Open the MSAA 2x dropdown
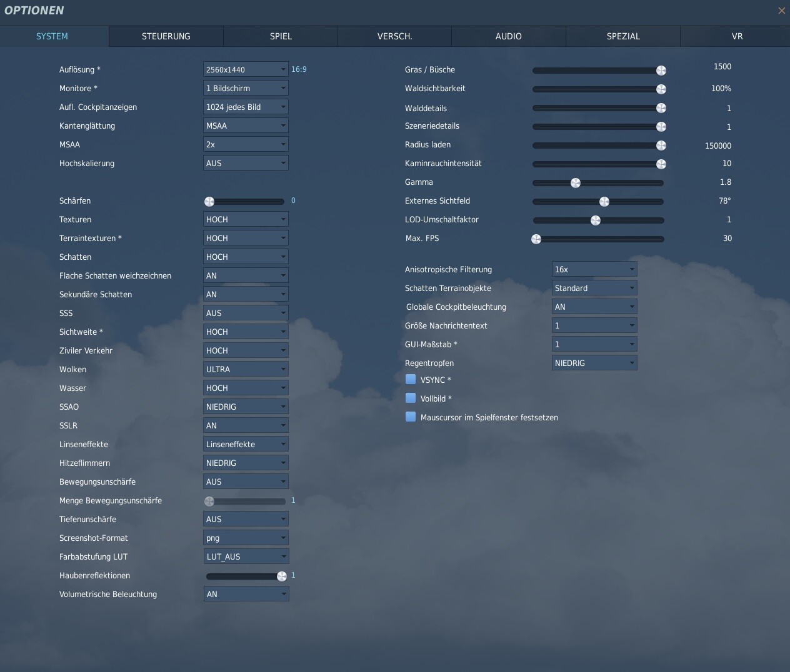The width and height of the screenshot is (790, 672). (246, 144)
